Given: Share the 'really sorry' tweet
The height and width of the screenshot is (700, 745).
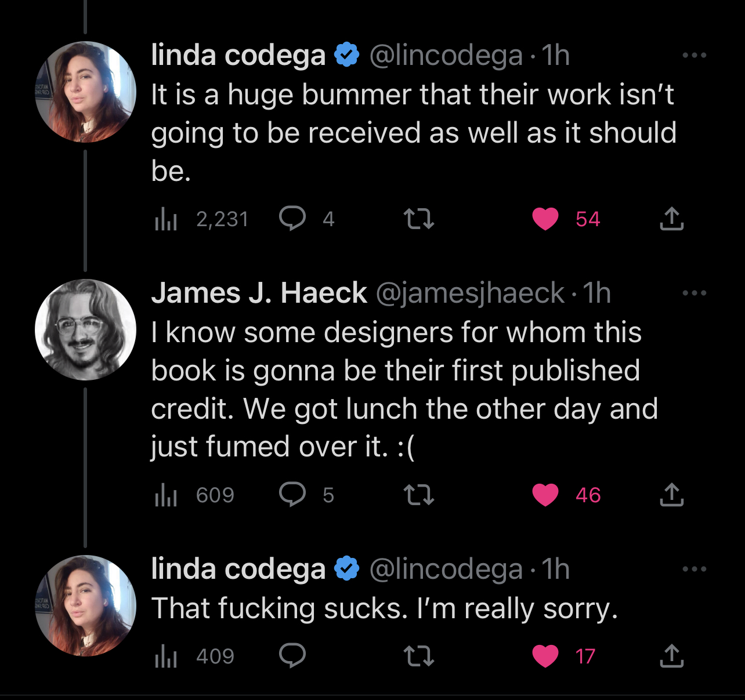Looking at the screenshot, I should 671,656.
